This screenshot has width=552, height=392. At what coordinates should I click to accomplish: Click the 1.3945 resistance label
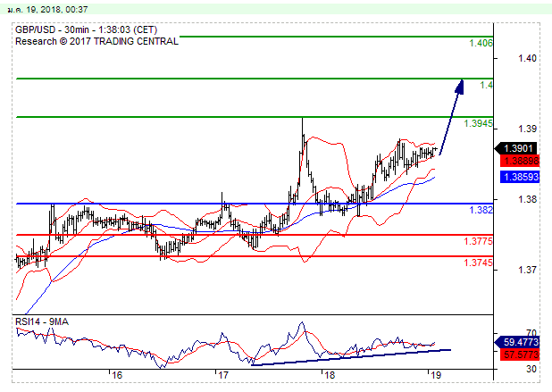(x=479, y=123)
